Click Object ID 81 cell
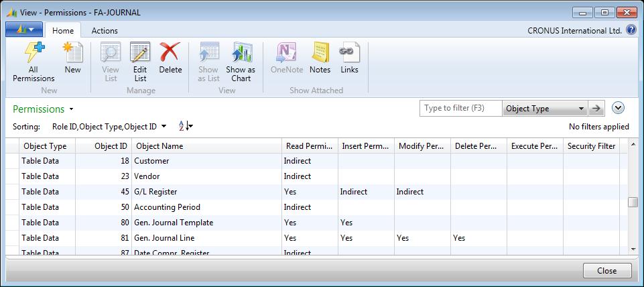 tap(103, 238)
